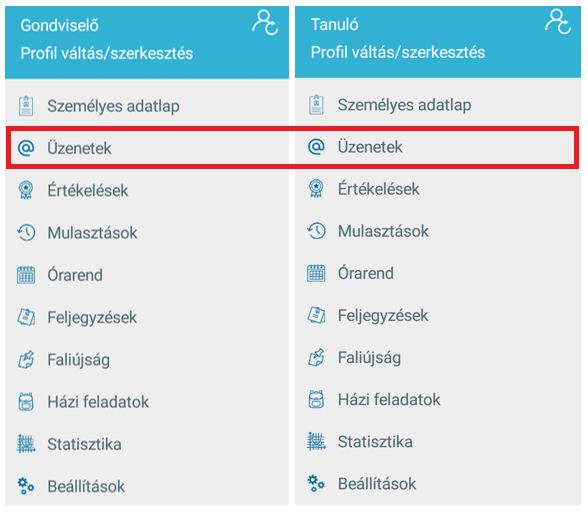Open Személyes adatlap in Tanuló menu
Viewport: 588px width, 513px height.
pyautogui.click(x=438, y=105)
